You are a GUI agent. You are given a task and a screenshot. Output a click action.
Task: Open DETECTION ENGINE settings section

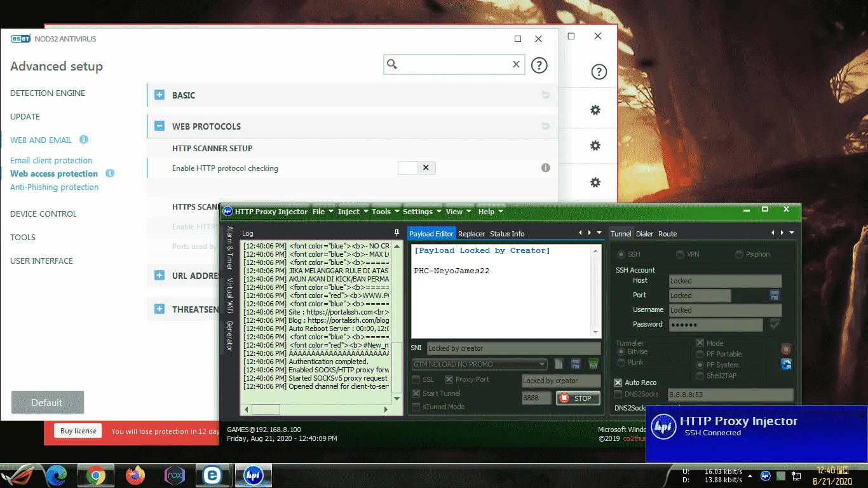pos(48,93)
